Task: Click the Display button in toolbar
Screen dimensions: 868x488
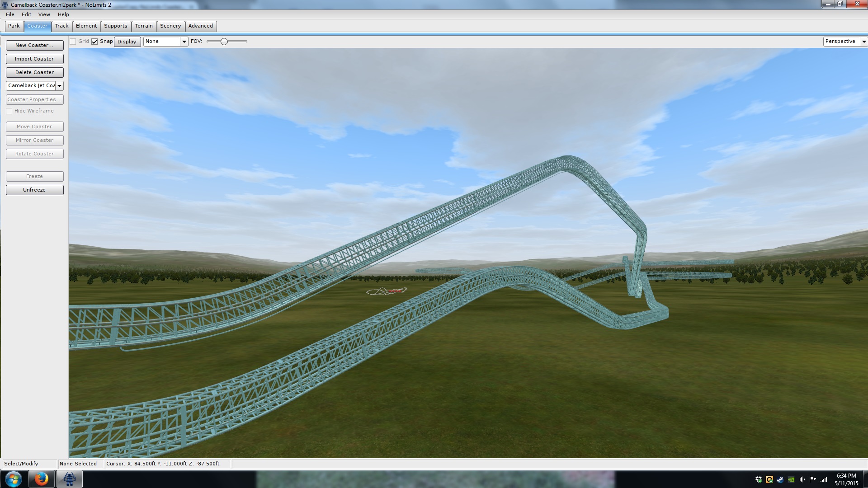Action: 127,42
